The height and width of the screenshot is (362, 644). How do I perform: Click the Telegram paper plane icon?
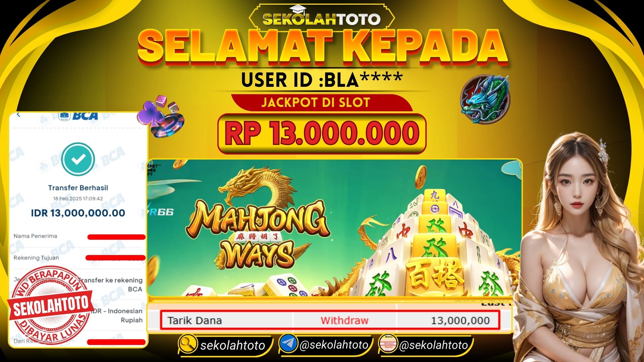(288, 344)
